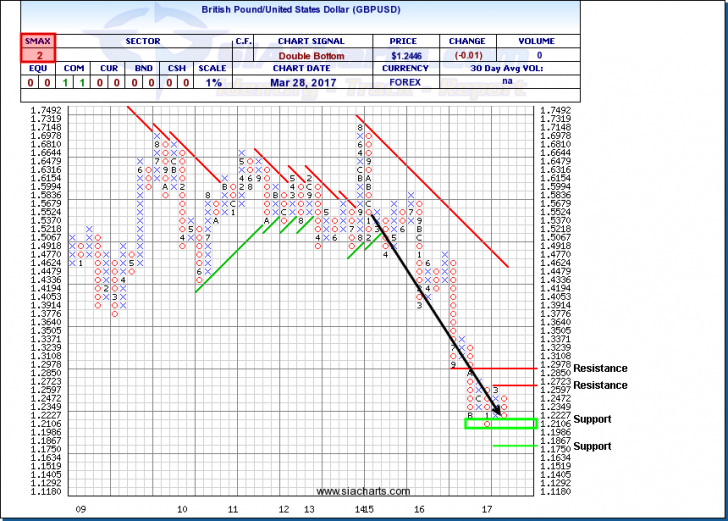The width and height of the screenshot is (728, 521).
Task: Open the www.siacharts.com link
Action: [362, 492]
